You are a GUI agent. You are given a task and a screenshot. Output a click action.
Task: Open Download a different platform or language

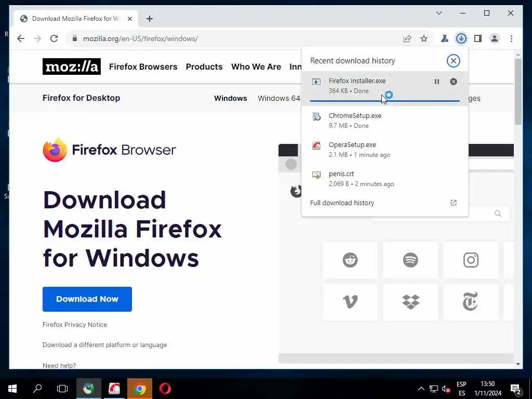click(x=105, y=345)
